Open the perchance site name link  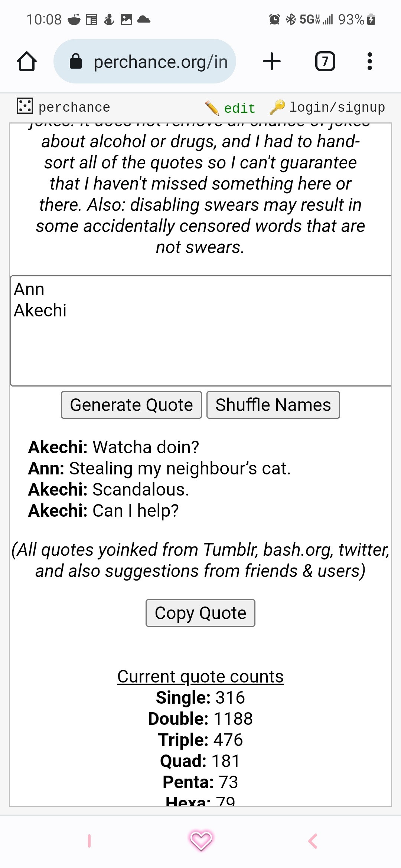[x=74, y=107]
